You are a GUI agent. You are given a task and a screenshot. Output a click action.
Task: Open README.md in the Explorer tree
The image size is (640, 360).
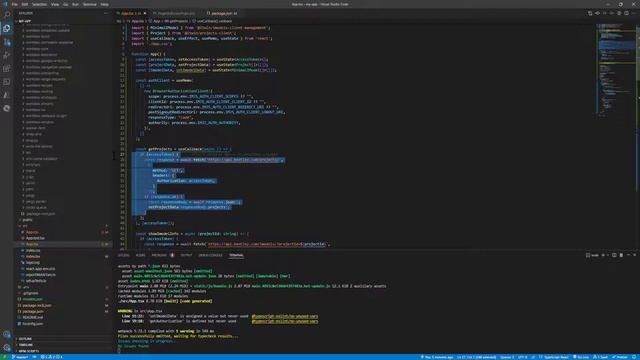[x=33, y=318]
